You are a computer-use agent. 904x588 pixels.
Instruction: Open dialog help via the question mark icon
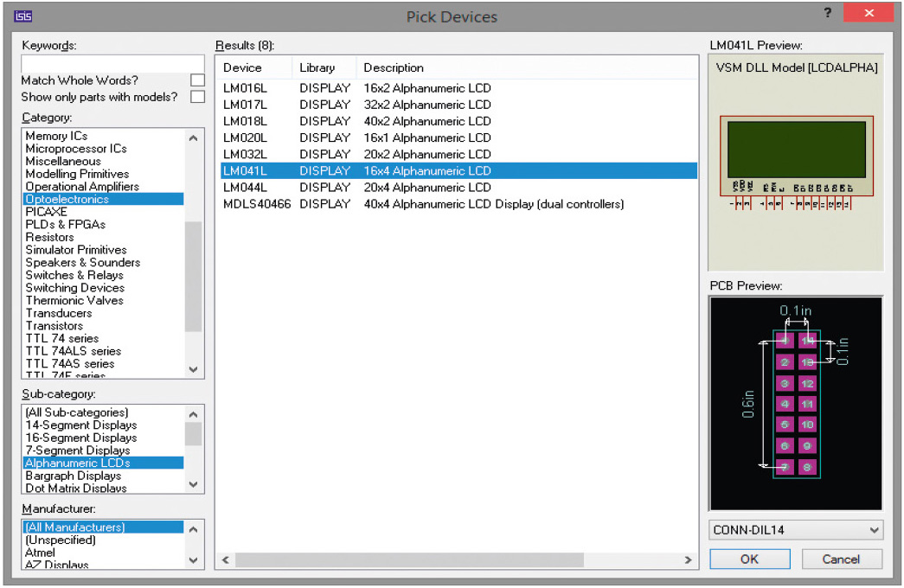pyautogui.click(x=827, y=13)
